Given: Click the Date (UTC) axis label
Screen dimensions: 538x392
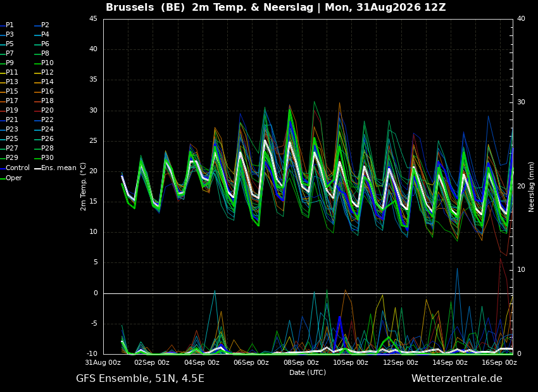Looking at the screenshot, I should (x=308, y=372).
